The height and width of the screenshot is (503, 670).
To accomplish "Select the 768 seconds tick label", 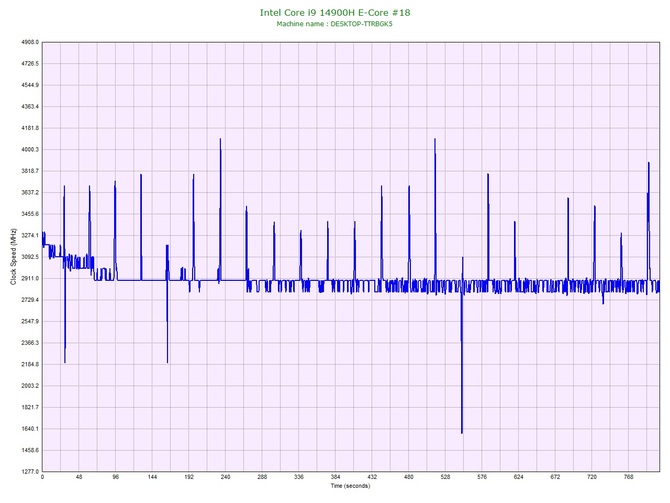I will coord(629,477).
